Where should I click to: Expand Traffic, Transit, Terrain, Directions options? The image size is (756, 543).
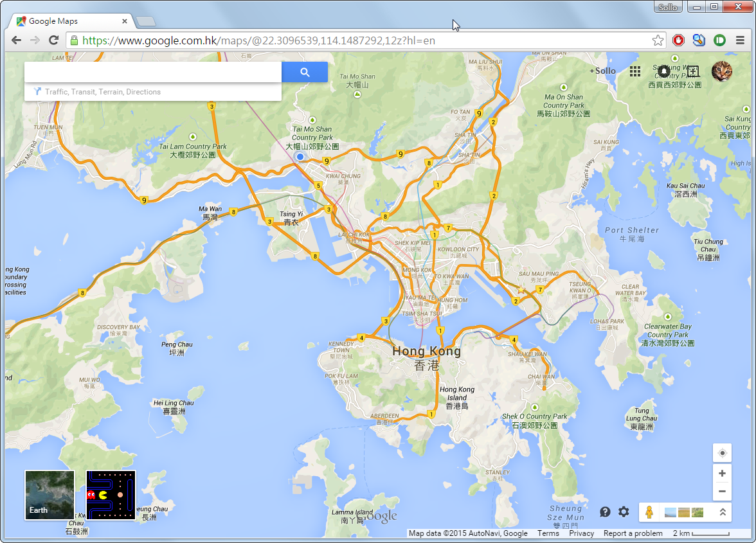click(x=103, y=92)
